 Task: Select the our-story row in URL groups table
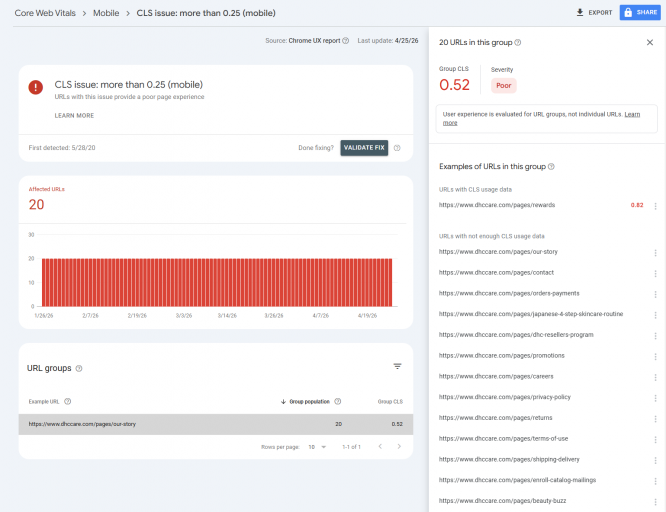tap(216, 424)
